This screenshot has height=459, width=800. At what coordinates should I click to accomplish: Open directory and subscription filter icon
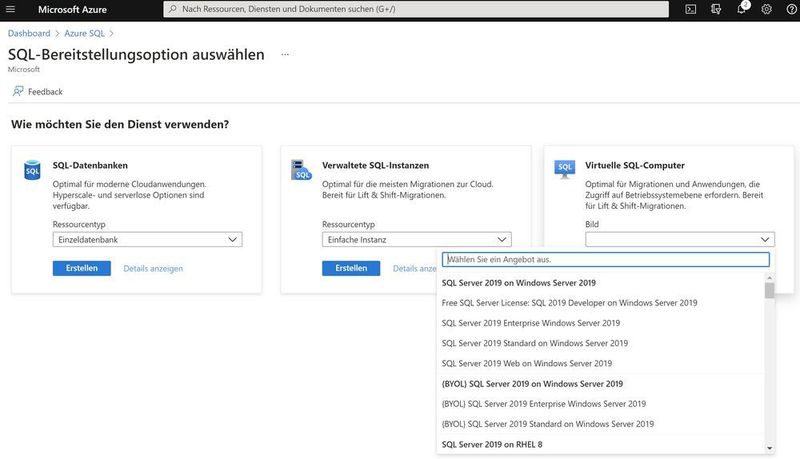(x=716, y=9)
